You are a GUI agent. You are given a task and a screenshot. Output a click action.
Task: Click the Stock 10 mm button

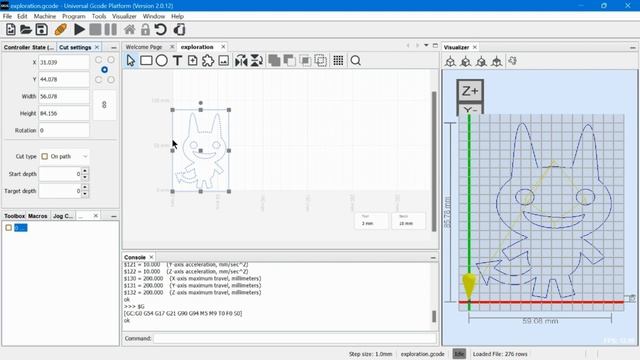408,221
